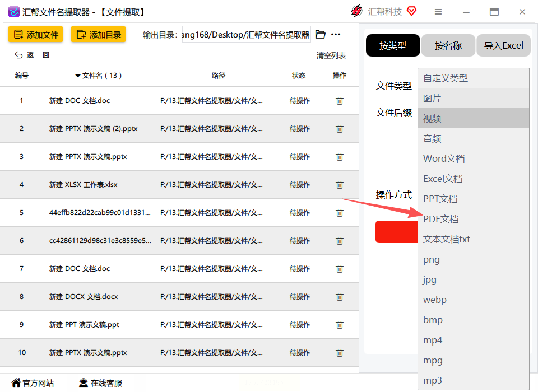Click the 添加目录 button
538x392 pixels.
[x=99, y=34]
